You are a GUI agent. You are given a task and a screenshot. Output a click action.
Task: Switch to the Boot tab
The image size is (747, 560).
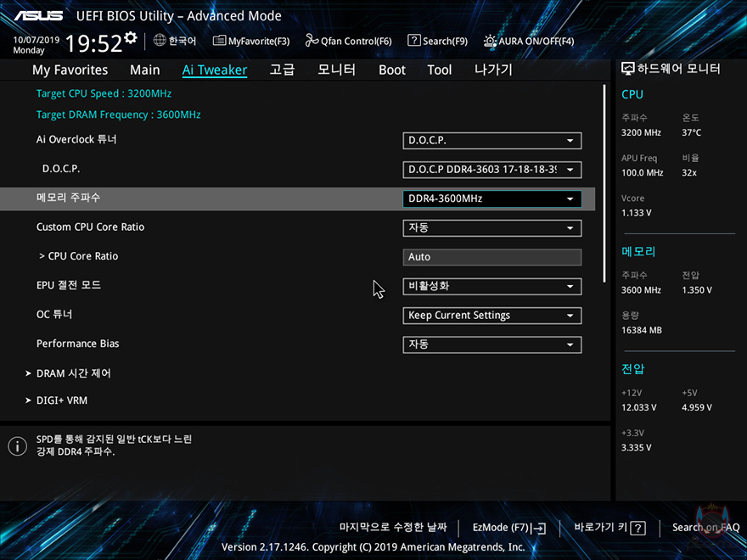[392, 70]
